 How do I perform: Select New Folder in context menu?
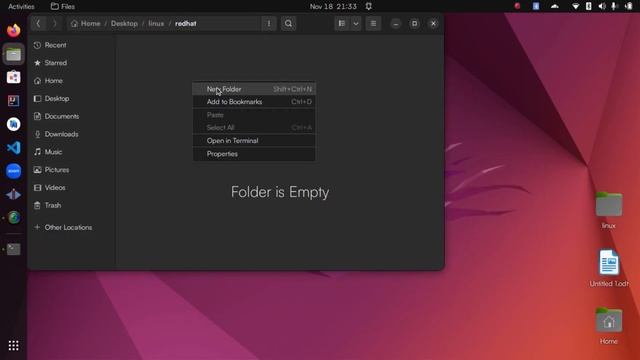pyautogui.click(x=254, y=89)
